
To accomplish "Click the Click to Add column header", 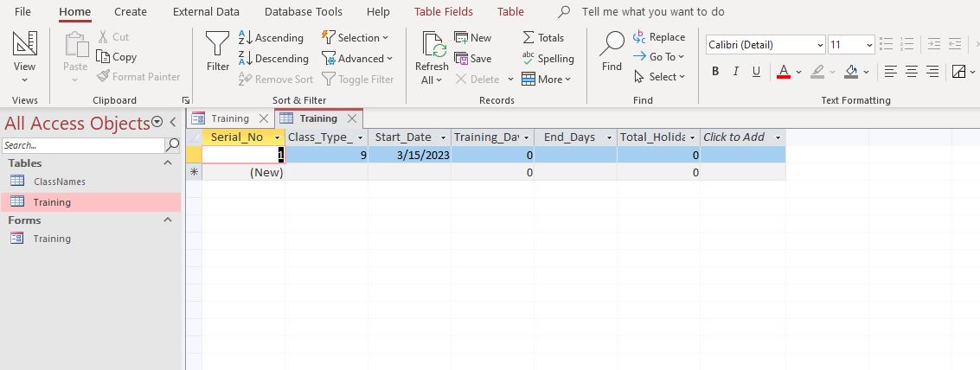I will click(733, 137).
